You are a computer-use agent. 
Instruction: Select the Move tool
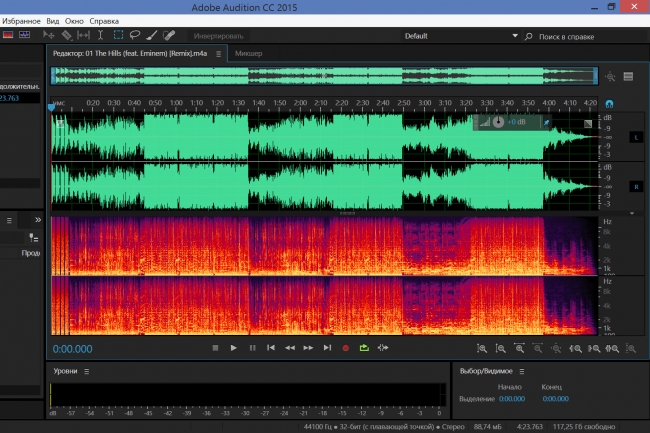point(49,36)
